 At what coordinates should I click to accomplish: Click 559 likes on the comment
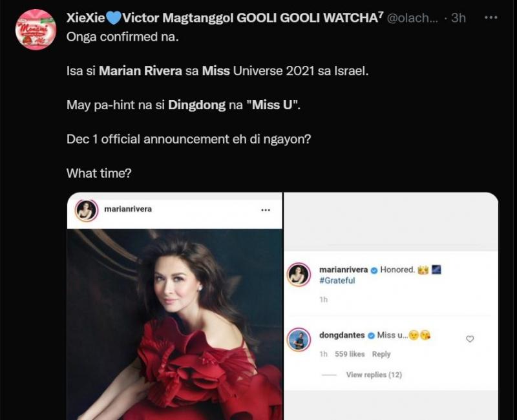[x=349, y=354]
